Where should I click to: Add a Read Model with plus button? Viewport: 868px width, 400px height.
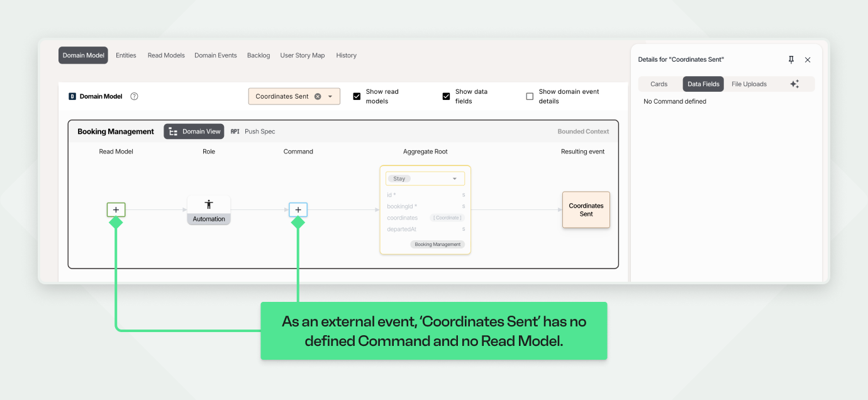pyautogui.click(x=116, y=209)
